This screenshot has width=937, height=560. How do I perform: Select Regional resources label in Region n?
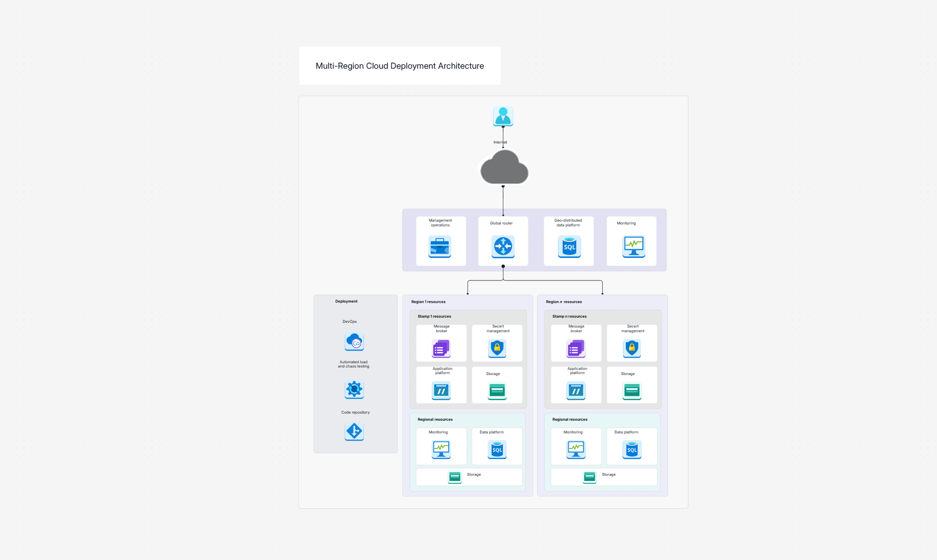(x=570, y=419)
